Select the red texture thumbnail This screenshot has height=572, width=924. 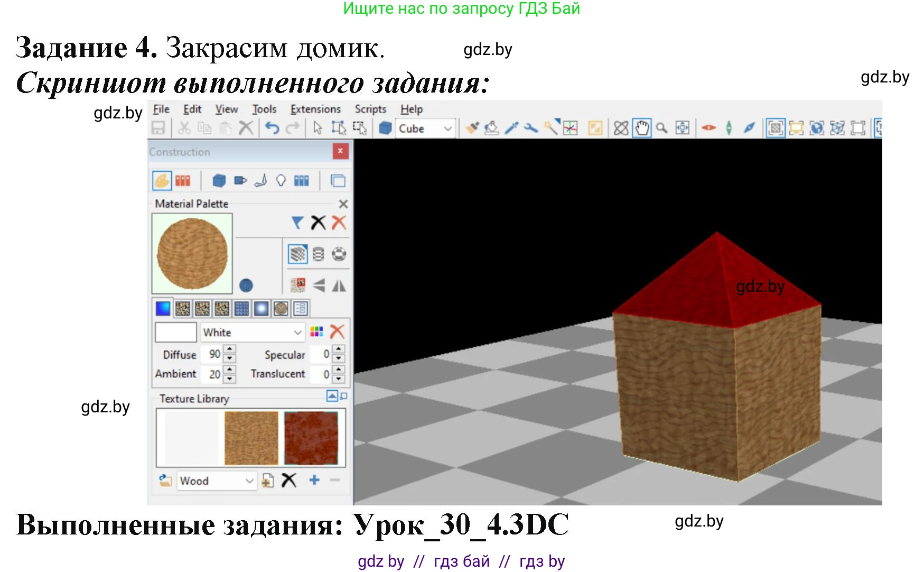[311, 438]
